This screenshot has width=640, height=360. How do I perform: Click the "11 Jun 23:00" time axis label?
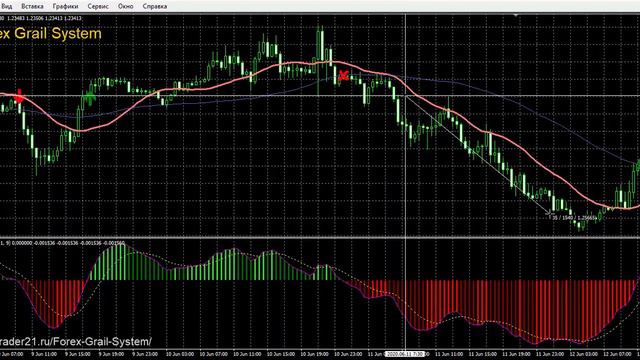point(550,354)
